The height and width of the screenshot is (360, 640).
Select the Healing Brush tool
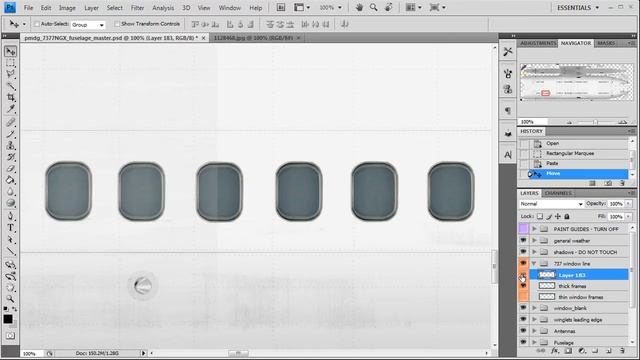pyautogui.click(x=10, y=122)
